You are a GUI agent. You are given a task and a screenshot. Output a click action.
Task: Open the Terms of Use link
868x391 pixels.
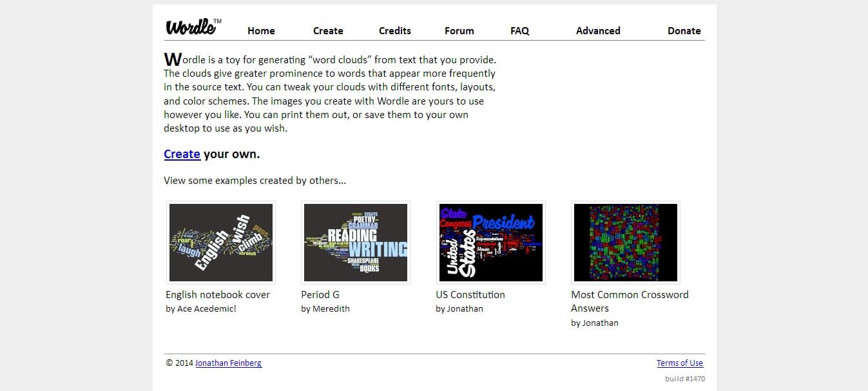680,363
